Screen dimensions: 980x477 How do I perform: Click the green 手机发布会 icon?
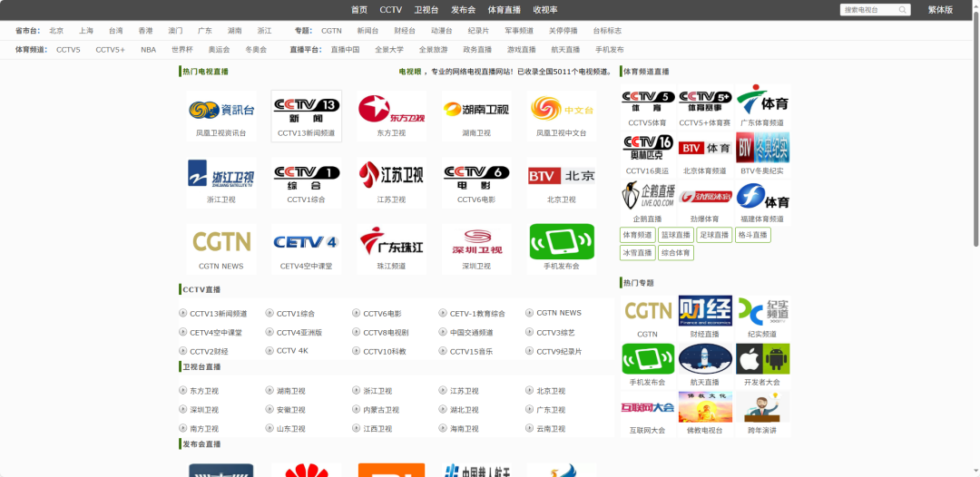562,242
